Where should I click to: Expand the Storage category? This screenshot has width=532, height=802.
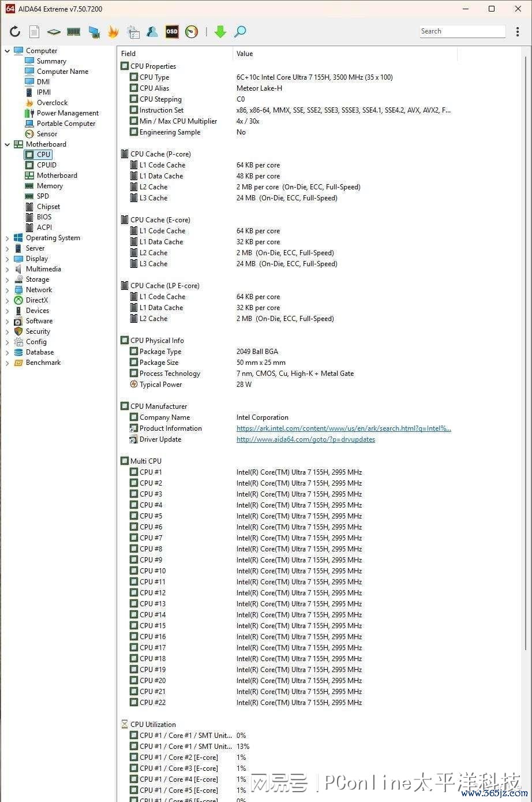(x=8, y=279)
